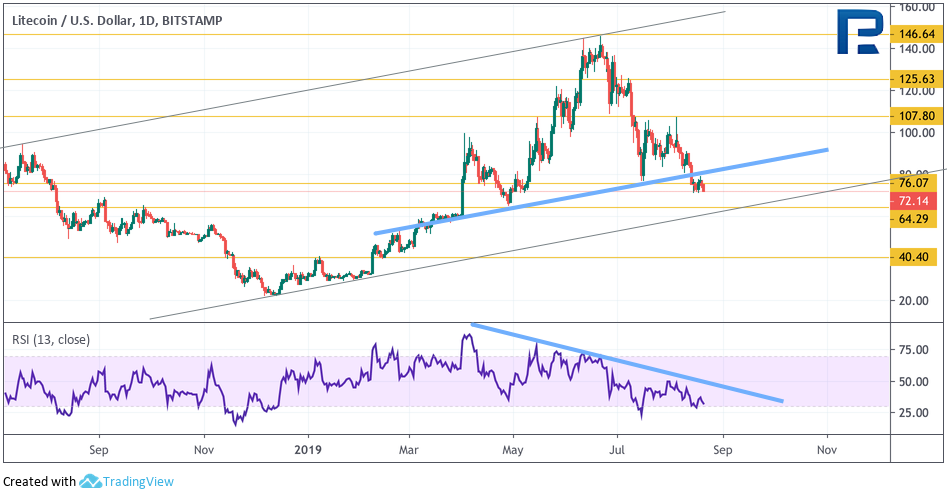Click the May marker on time axis
This screenshot has width=947, height=499.
[x=513, y=450]
